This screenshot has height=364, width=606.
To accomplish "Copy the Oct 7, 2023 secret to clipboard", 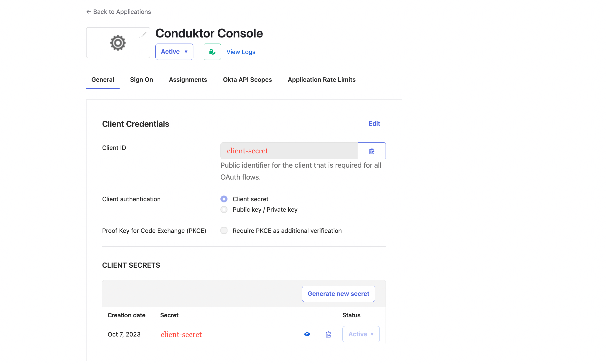I will (x=328, y=334).
